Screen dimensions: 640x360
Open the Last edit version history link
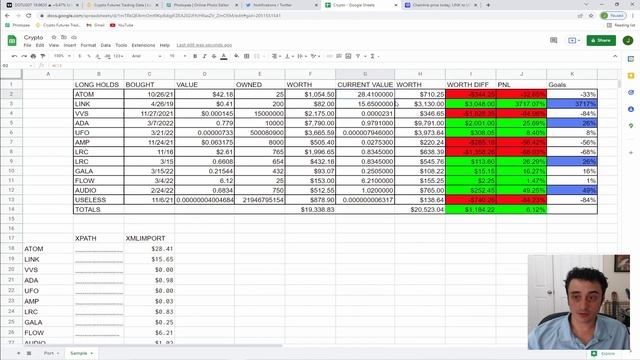tap(204, 45)
